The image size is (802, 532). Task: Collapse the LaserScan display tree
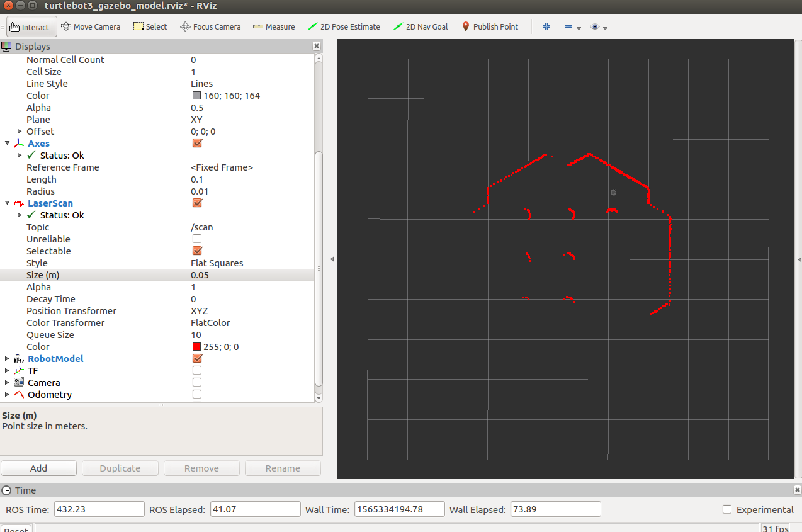click(x=8, y=203)
